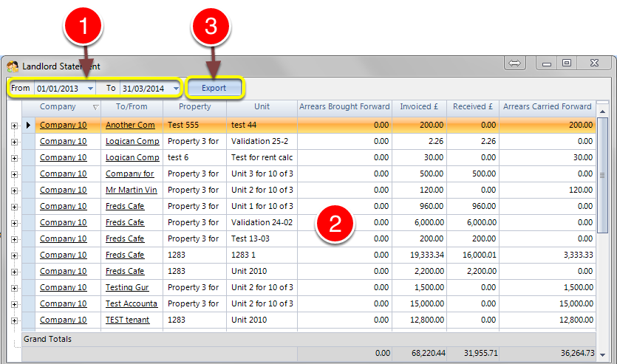
Task: Click scrollbar up arrow of the grid
Action: [602, 111]
